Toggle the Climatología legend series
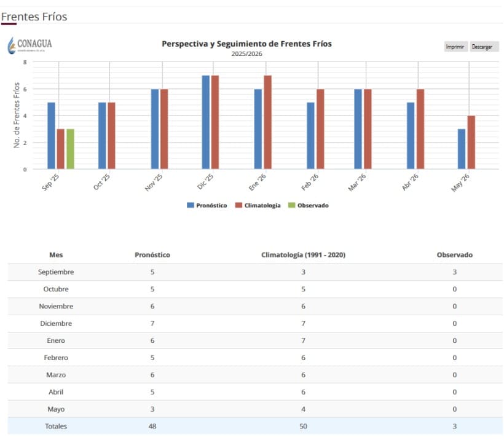 click(x=262, y=205)
